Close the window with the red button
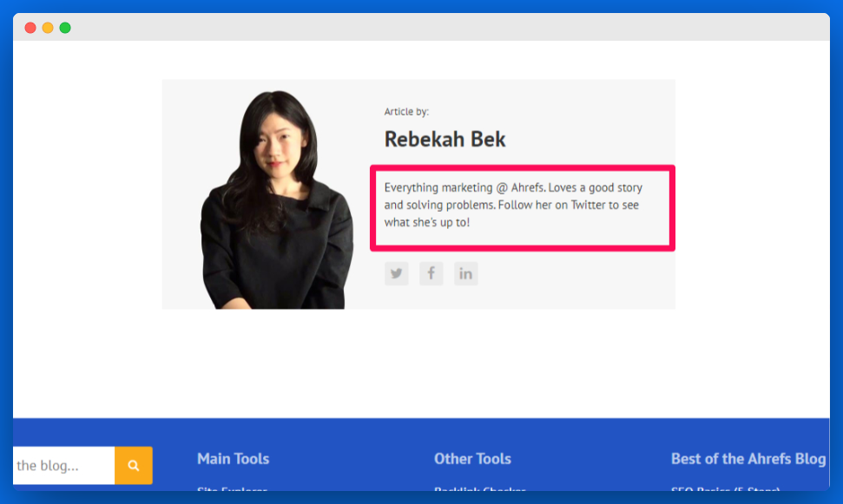Screen dimensions: 843x504 click(x=30, y=28)
